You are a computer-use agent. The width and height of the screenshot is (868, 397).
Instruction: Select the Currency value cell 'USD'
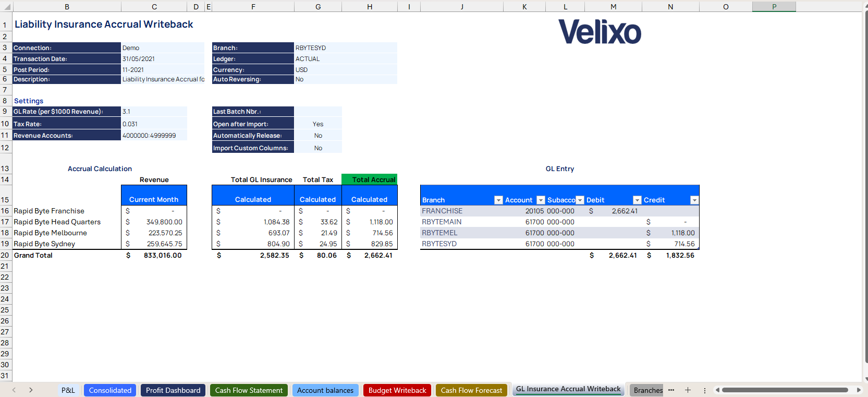(x=346, y=69)
